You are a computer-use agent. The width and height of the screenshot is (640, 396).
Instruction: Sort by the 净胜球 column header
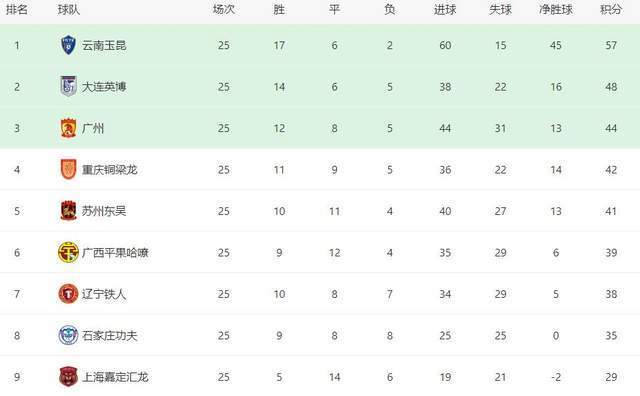click(x=556, y=9)
